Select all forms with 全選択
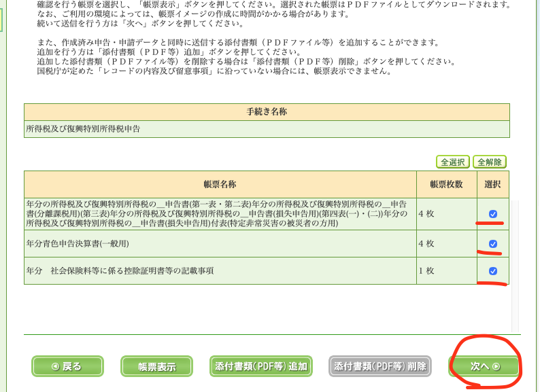Image resolution: width=540 pixels, height=392 pixels. click(x=453, y=162)
